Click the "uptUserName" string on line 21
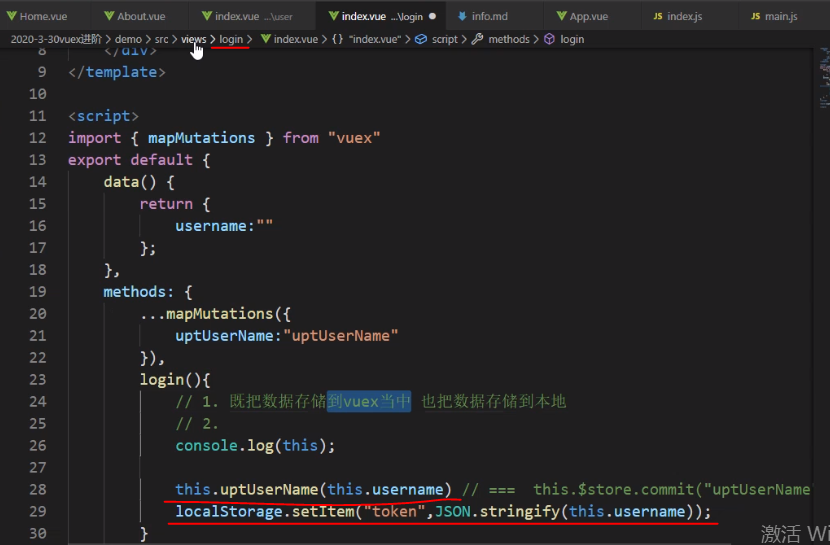The height and width of the screenshot is (545, 830). tap(340, 336)
